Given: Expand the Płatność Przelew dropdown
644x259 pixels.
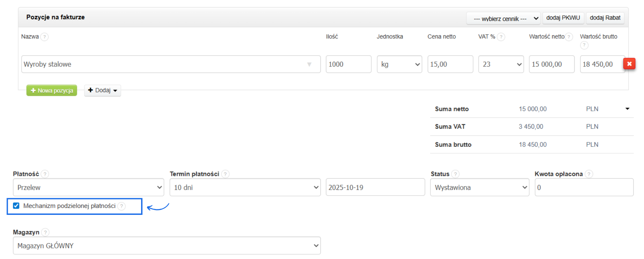Looking at the screenshot, I should point(88,187).
